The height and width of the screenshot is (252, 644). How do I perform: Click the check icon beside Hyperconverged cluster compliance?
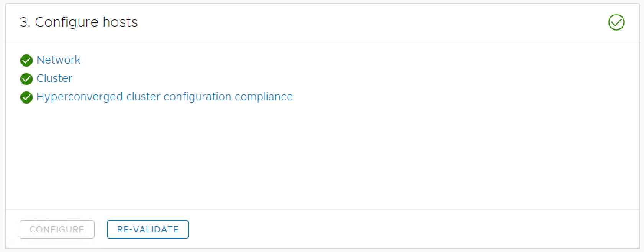point(26,97)
